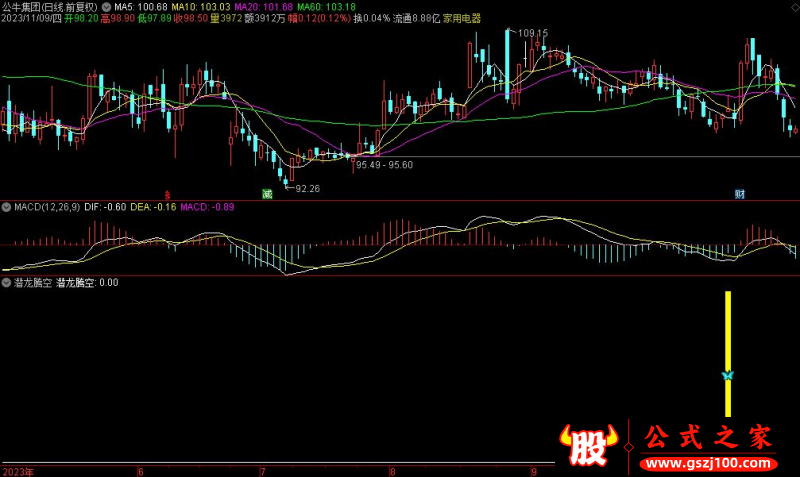Click the 公式之家 watermark text
The image size is (800, 477).
click(707, 437)
